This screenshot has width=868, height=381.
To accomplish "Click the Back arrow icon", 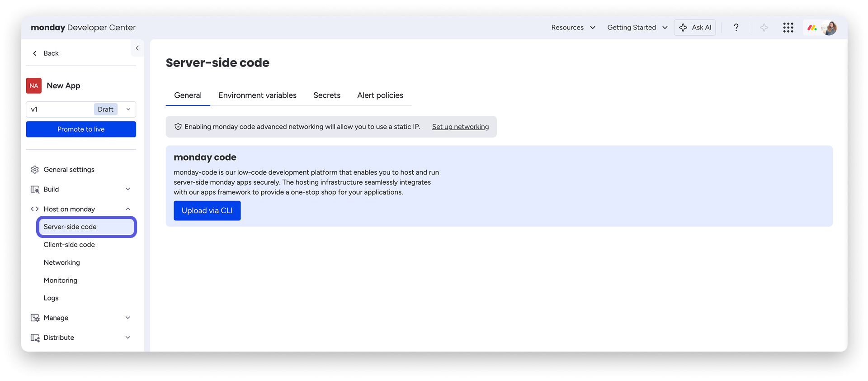I will click(x=35, y=53).
